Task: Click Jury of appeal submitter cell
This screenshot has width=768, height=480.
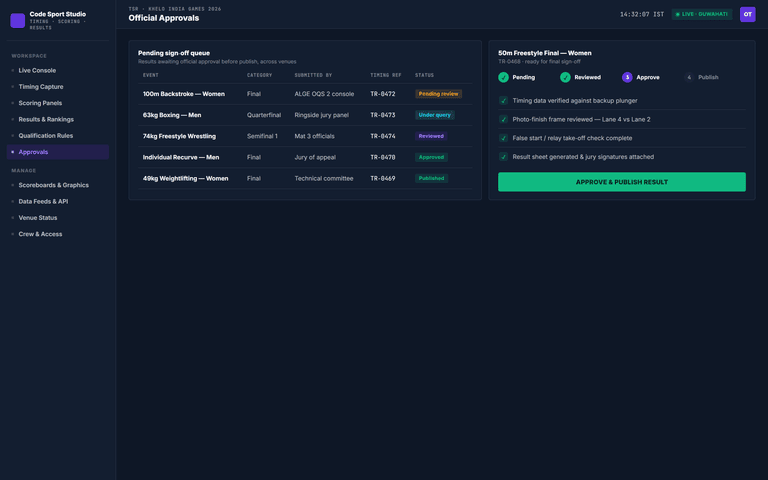Action: pyautogui.click(x=315, y=157)
